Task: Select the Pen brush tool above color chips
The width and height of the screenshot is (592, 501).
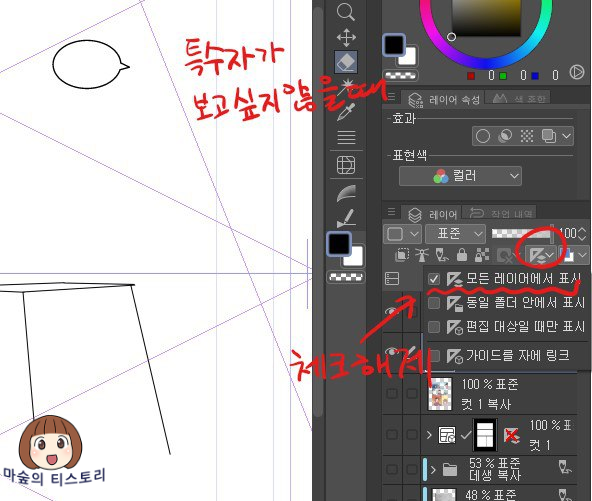Action: click(346, 218)
